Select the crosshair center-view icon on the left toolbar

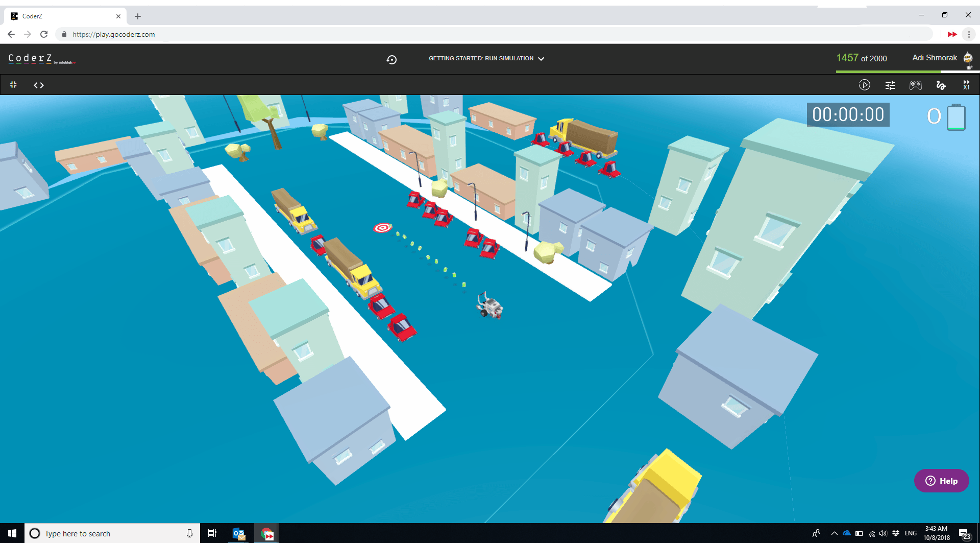point(13,85)
